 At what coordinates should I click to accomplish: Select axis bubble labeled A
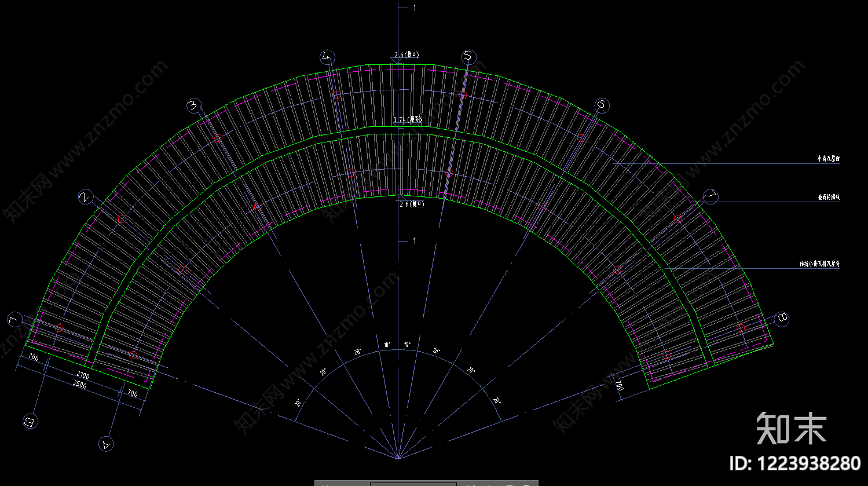[x=106, y=444]
